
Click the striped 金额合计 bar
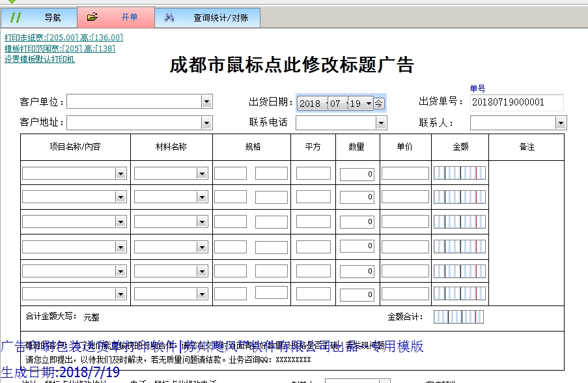(x=460, y=316)
